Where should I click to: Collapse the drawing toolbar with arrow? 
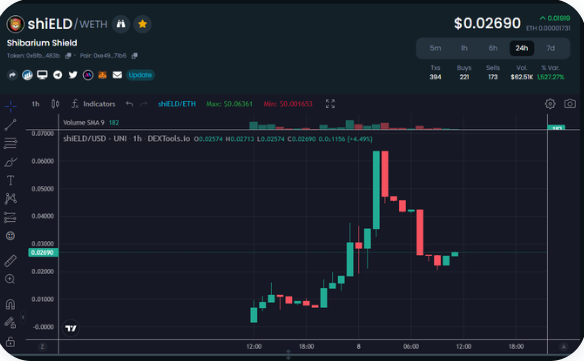[x=23, y=317]
